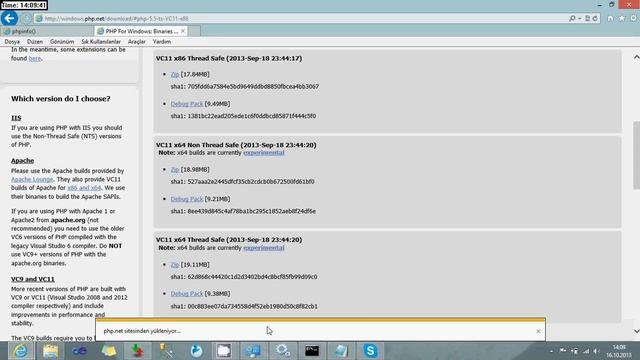Expand the address bar search dropdown arrow
The width and height of the screenshot is (640, 360).
(x=579, y=18)
